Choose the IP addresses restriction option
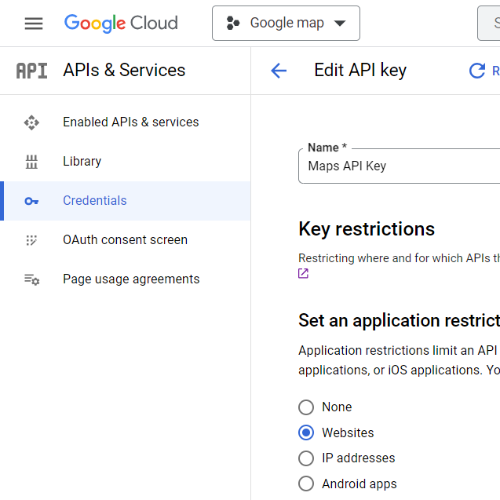The image size is (500, 500). (x=306, y=458)
